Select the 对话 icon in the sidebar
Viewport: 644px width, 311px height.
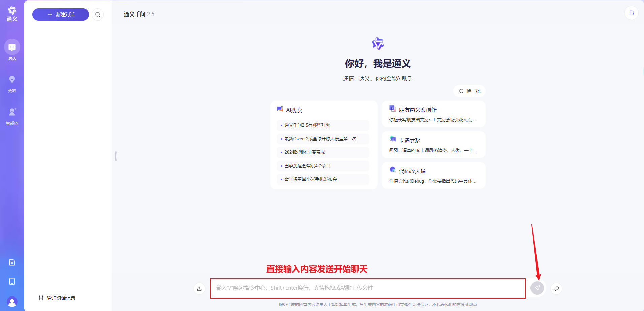12,47
